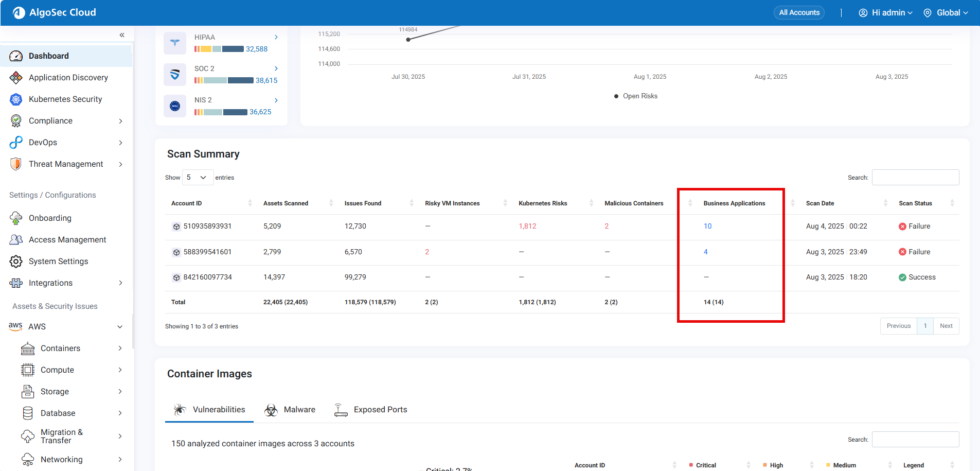Sort table by Scan Date column
The width and height of the screenshot is (980, 471).
point(820,203)
